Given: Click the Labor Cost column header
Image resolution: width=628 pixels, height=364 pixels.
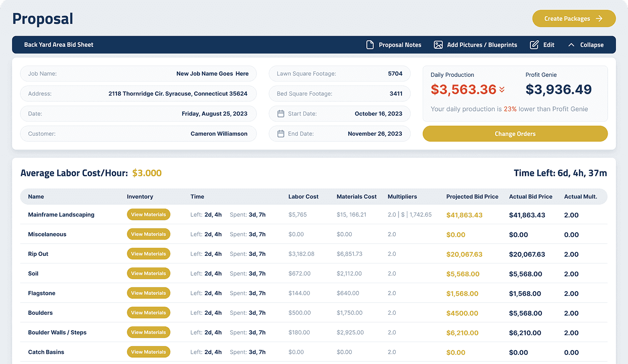Looking at the screenshot, I should click(303, 197).
